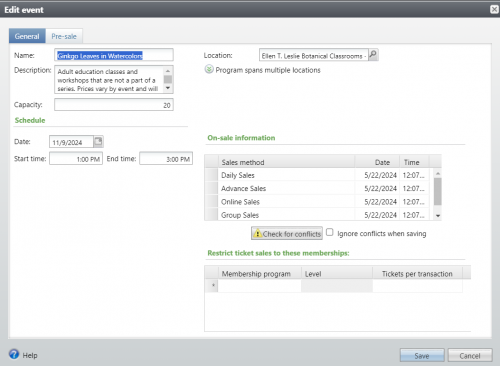Click the Advance Sales time cell
The width and height of the screenshot is (500, 366).
click(414, 188)
